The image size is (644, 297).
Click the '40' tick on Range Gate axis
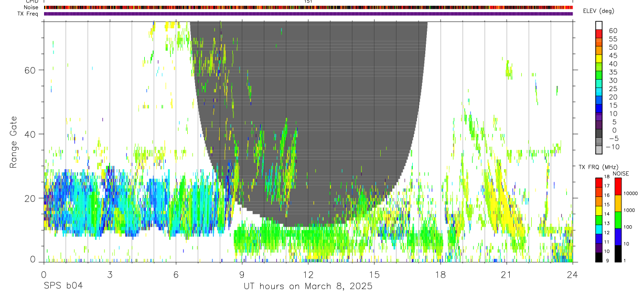click(x=29, y=134)
